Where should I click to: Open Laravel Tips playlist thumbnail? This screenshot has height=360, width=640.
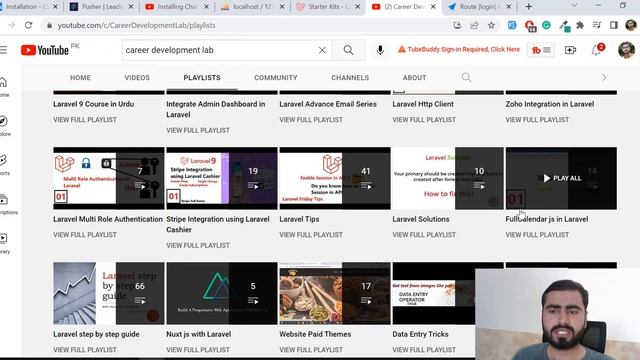(x=335, y=178)
